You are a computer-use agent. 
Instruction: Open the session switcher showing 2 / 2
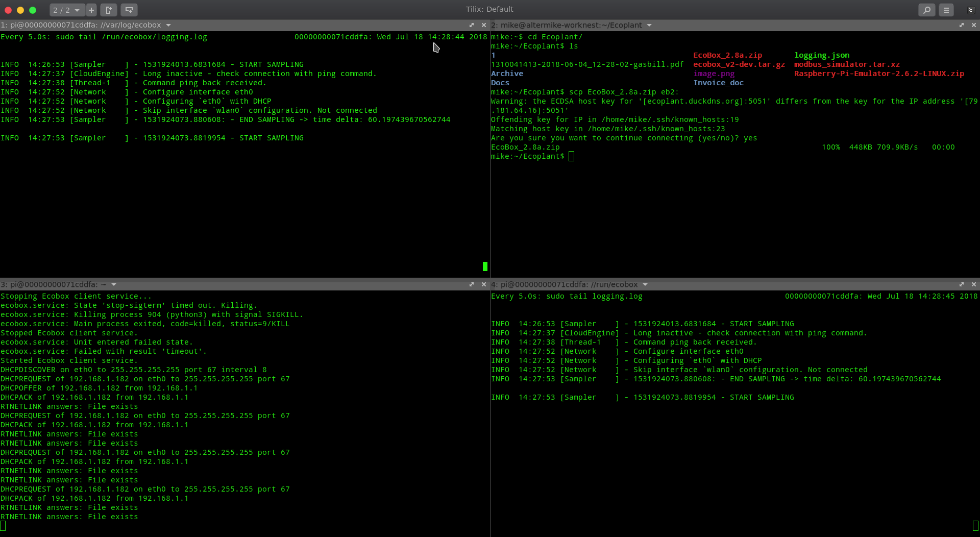(67, 10)
